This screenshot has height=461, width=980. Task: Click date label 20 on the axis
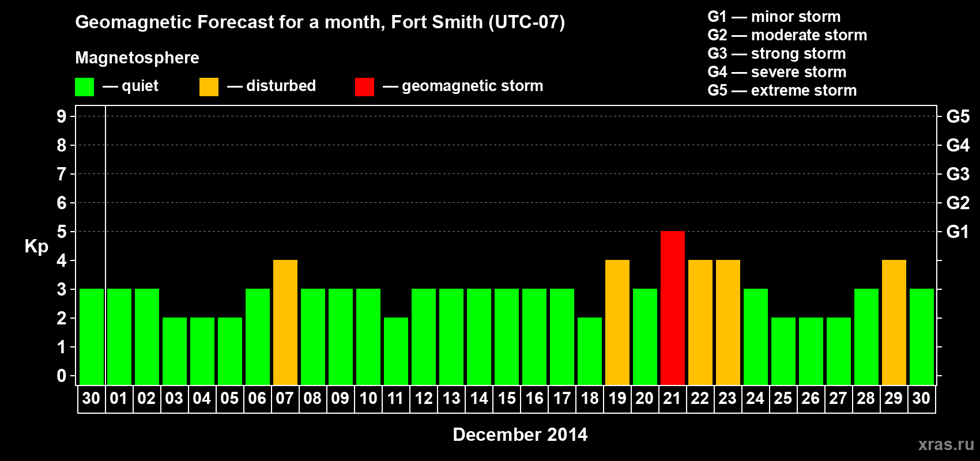(x=644, y=398)
